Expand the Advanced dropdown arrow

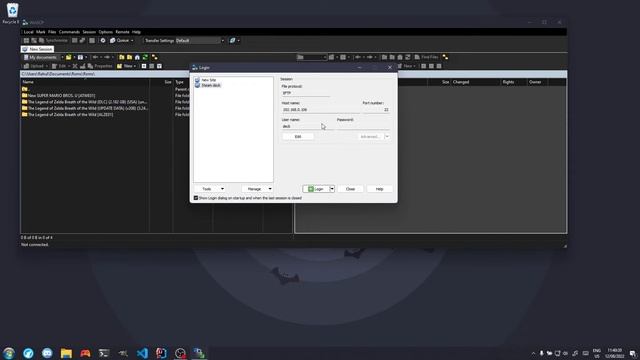387,137
